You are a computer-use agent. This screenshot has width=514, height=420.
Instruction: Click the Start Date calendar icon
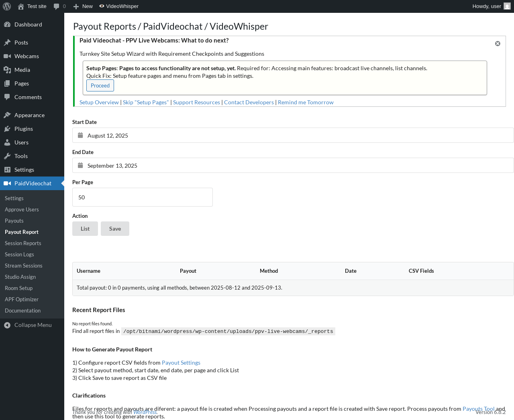tap(80, 135)
